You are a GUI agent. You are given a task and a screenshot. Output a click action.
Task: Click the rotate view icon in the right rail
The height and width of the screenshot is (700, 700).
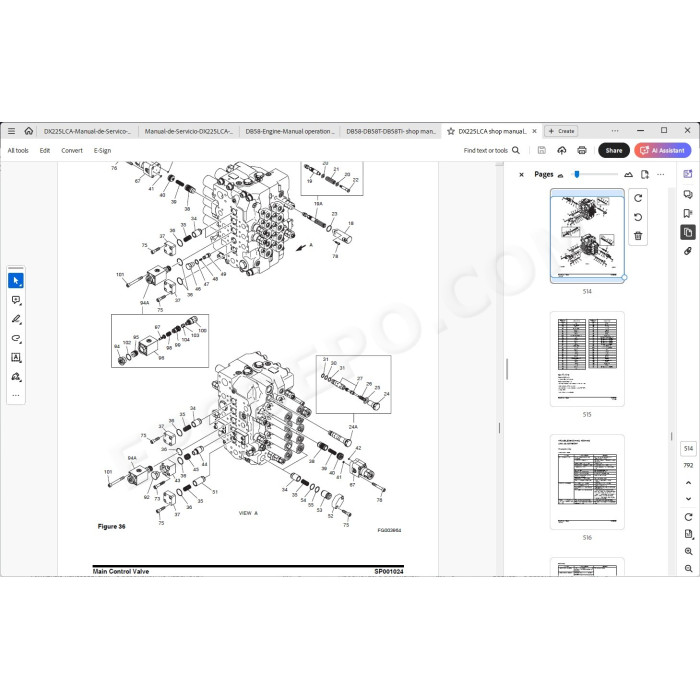click(688, 517)
